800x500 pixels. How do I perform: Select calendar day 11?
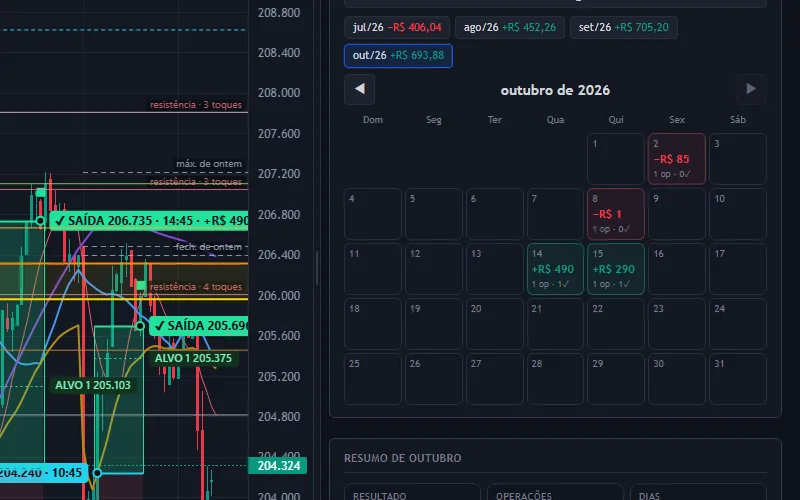pyautogui.click(x=373, y=269)
